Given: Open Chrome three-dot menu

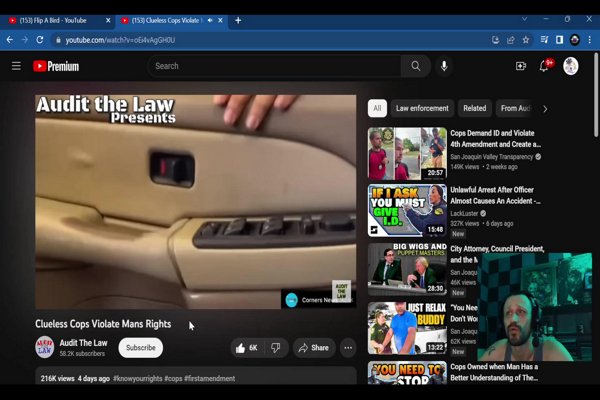Looking at the screenshot, I should (x=590, y=40).
